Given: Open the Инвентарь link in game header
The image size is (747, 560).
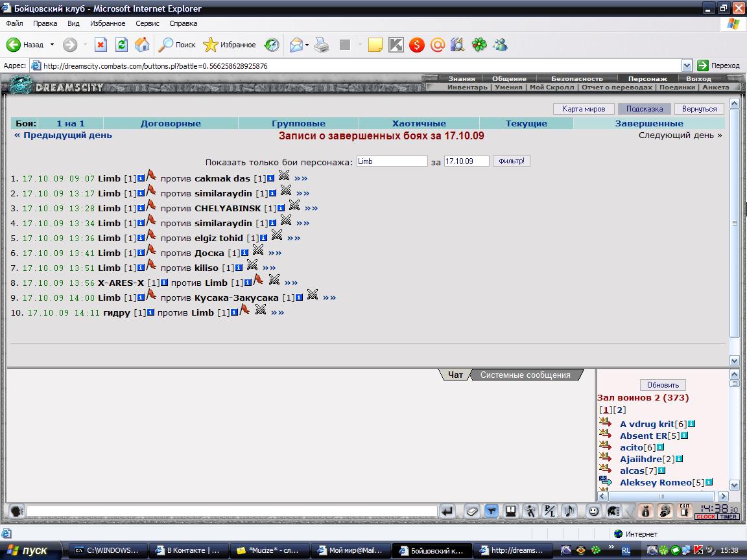Looking at the screenshot, I should click(x=468, y=87).
